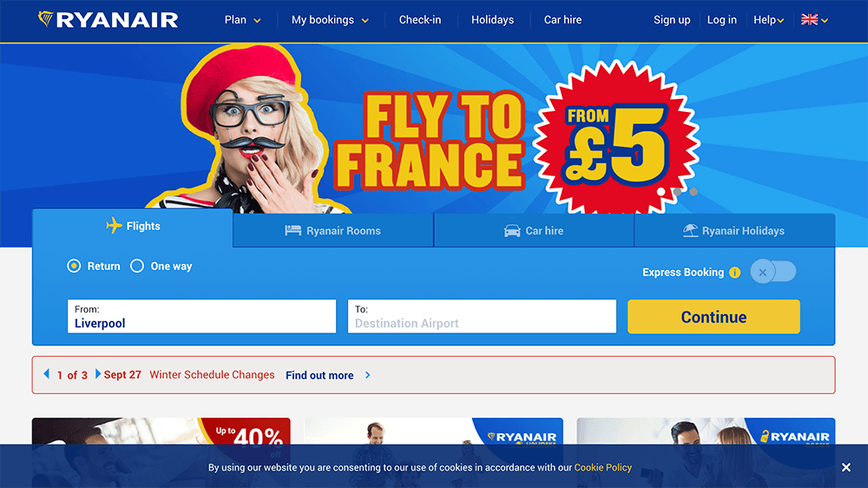
Task: Click the Express Booking info icon
Action: point(734,273)
